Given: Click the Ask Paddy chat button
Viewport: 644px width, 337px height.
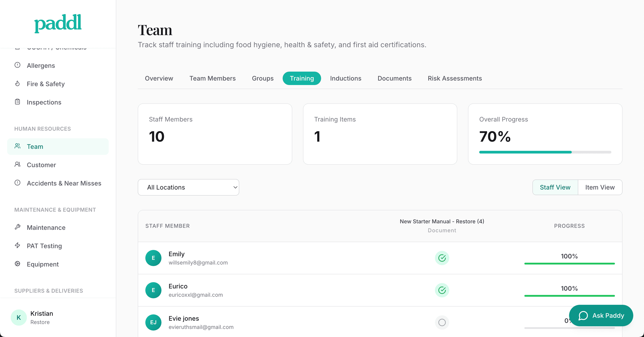Looking at the screenshot, I should 601,316.
